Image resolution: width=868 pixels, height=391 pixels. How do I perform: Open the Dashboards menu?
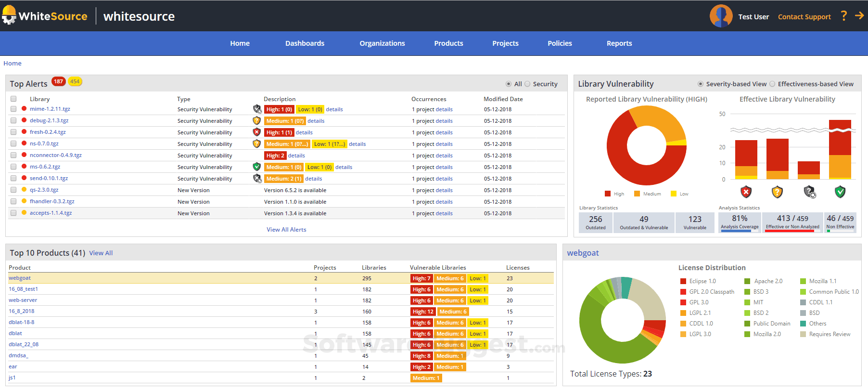(305, 43)
